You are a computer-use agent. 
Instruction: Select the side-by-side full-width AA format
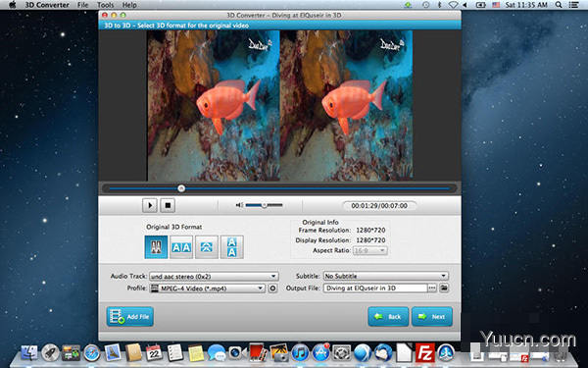click(x=181, y=247)
